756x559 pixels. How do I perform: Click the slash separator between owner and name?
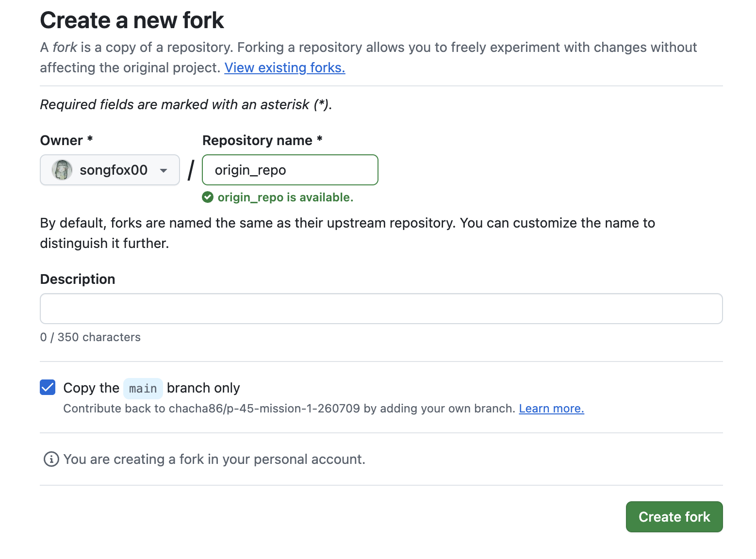[x=191, y=170]
